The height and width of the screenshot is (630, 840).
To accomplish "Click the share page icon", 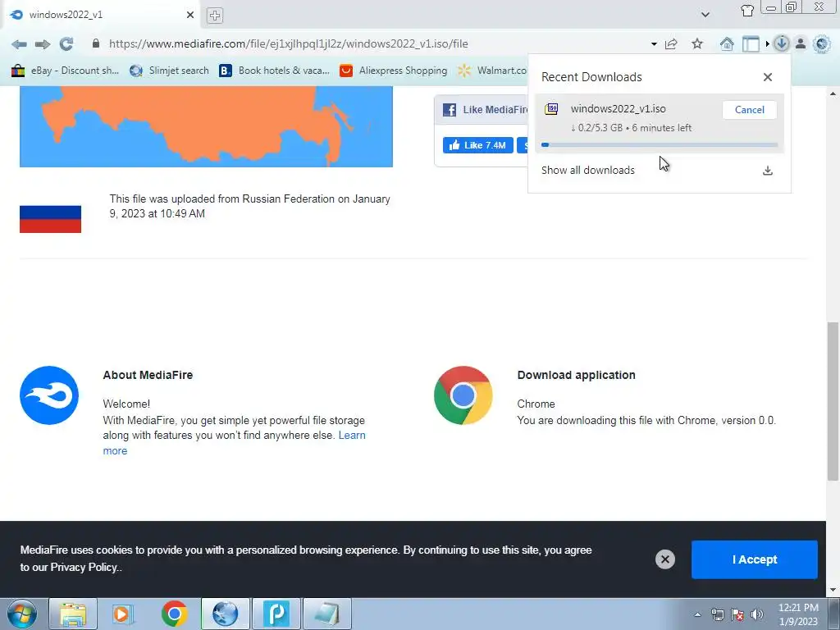I will click(671, 44).
